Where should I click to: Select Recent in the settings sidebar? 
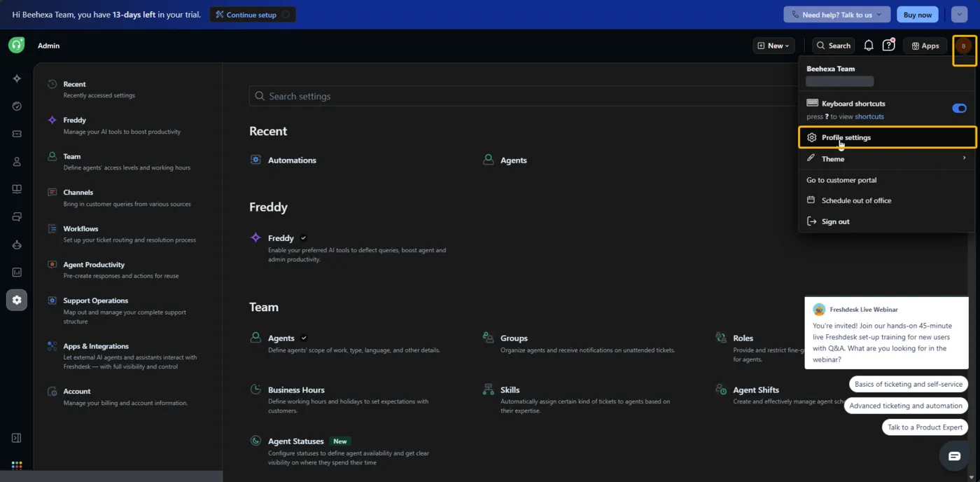tap(127, 89)
